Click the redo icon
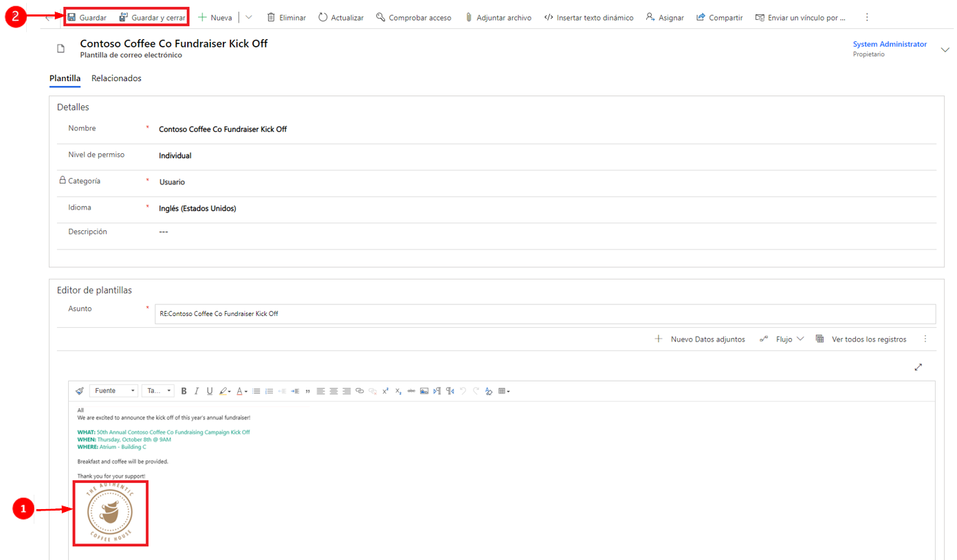957x560 pixels. click(476, 391)
